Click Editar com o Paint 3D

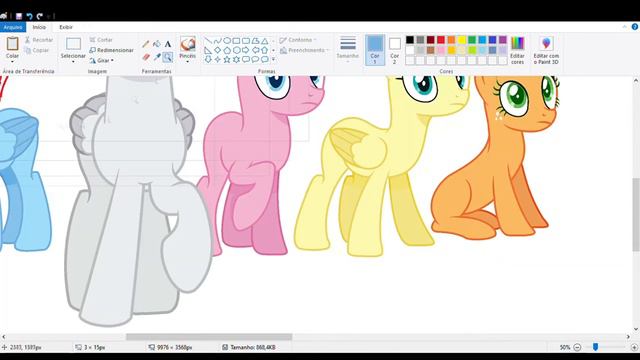tap(546, 50)
